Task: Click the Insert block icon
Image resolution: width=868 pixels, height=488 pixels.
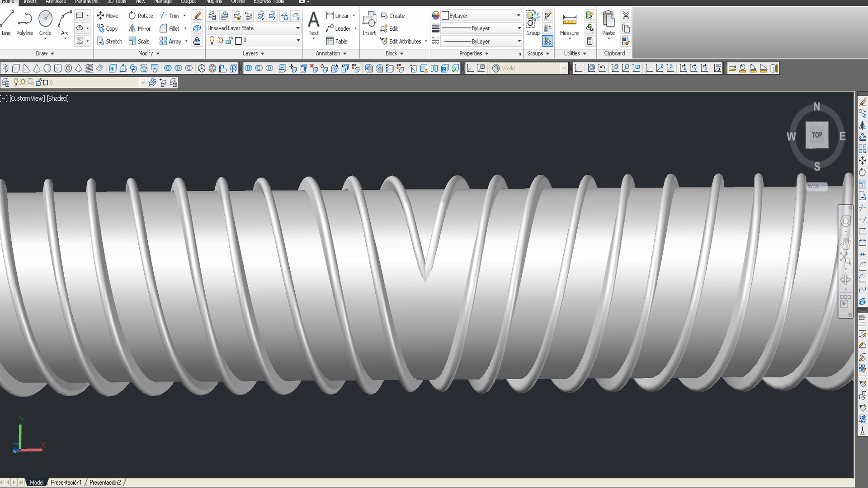Action: click(x=369, y=23)
